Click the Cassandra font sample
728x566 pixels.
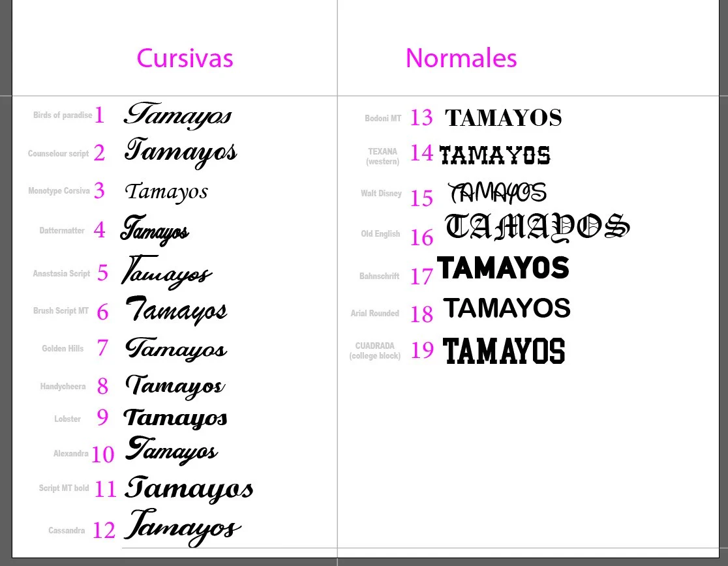click(182, 527)
